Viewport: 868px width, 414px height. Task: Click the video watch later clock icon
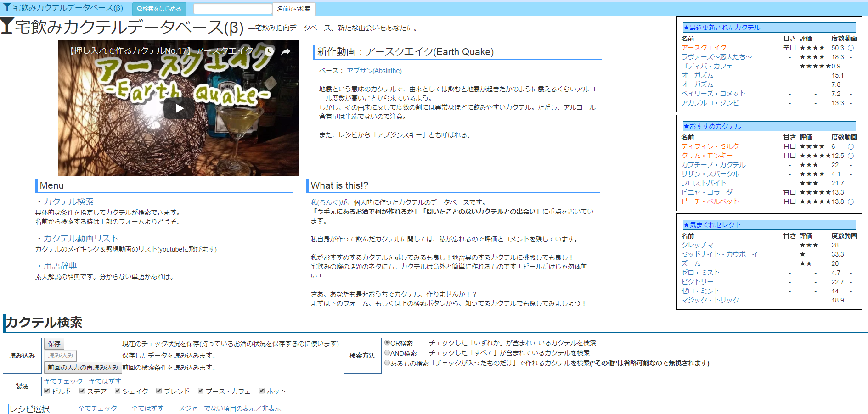(269, 51)
